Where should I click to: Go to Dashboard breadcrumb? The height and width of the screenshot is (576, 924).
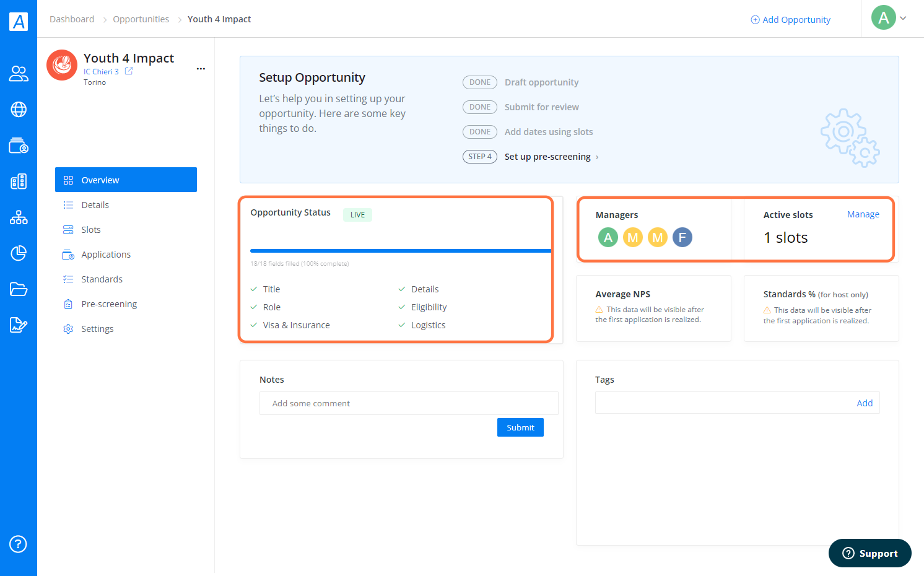72,19
